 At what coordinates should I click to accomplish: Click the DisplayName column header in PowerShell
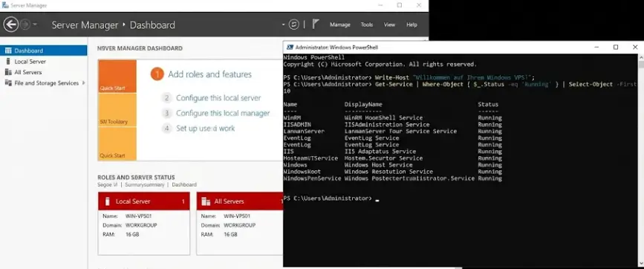[363, 104]
